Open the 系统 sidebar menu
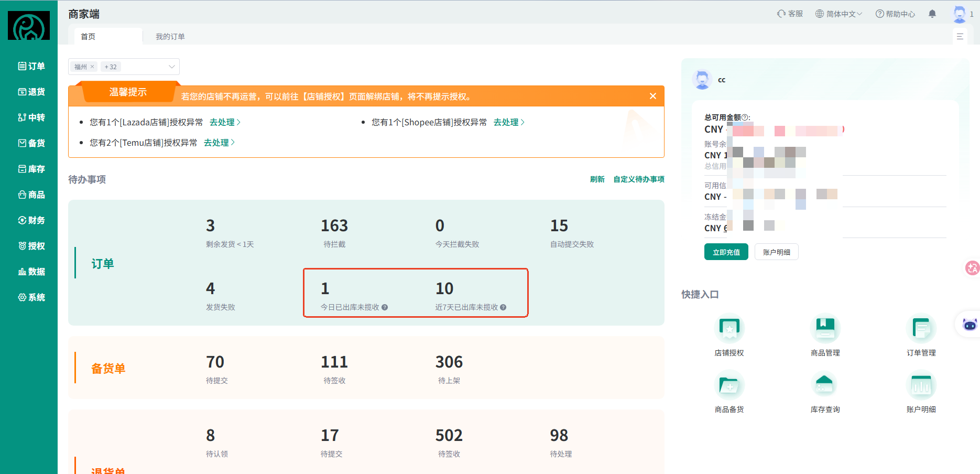The height and width of the screenshot is (474, 980). [x=31, y=297]
